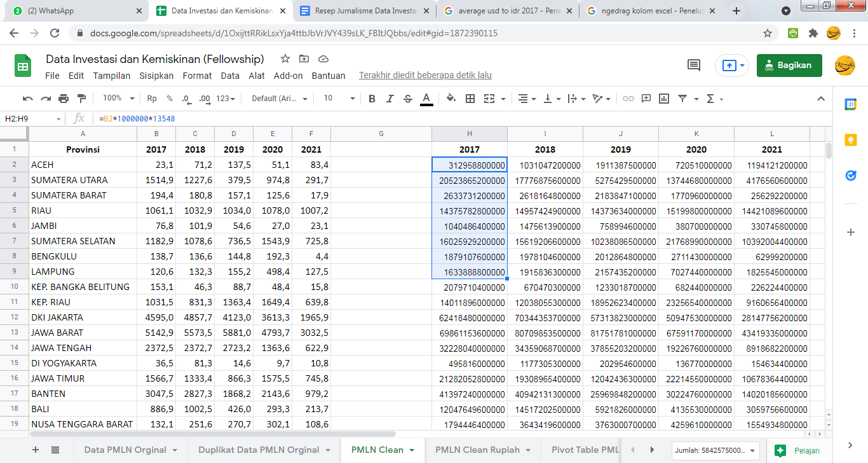Toggle bold formatting
The height and width of the screenshot is (463, 868).
(372, 99)
